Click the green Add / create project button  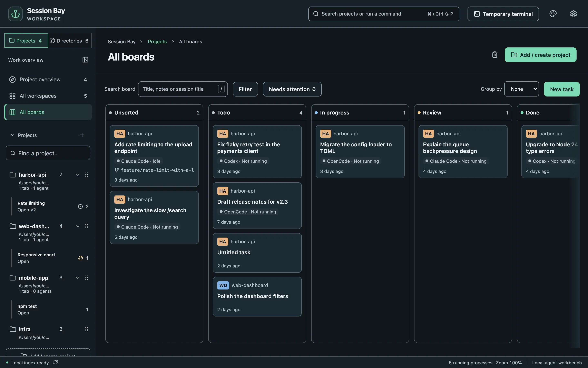[x=540, y=55]
